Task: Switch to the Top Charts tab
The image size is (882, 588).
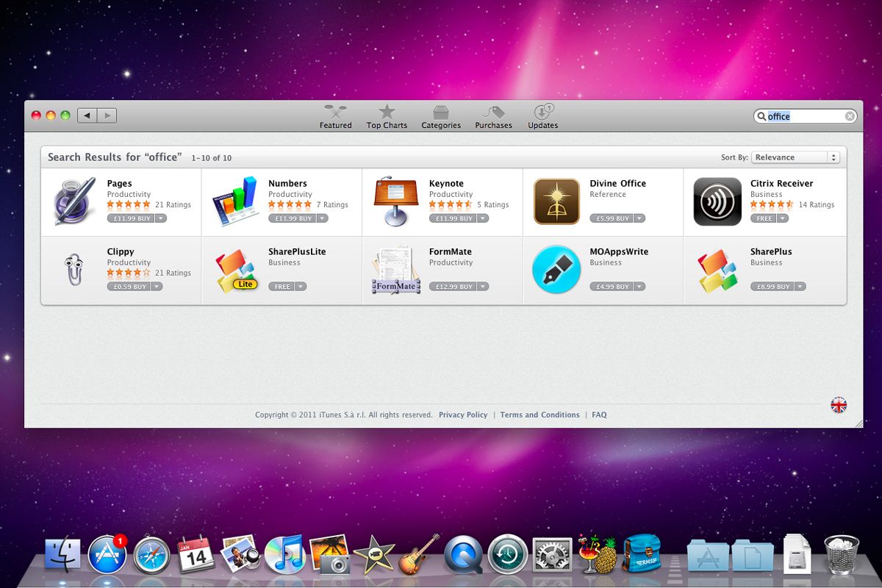Action: [387, 116]
